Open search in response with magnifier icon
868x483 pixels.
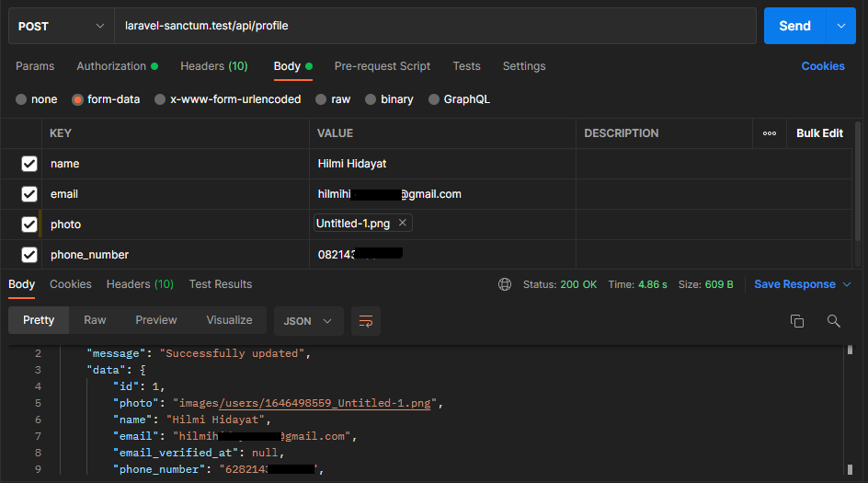pos(833,321)
